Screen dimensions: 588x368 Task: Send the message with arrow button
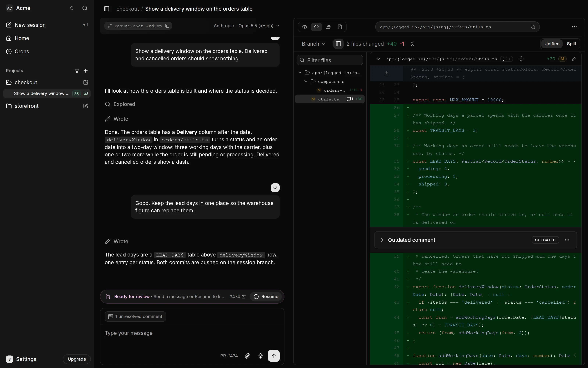coord(274,356)
